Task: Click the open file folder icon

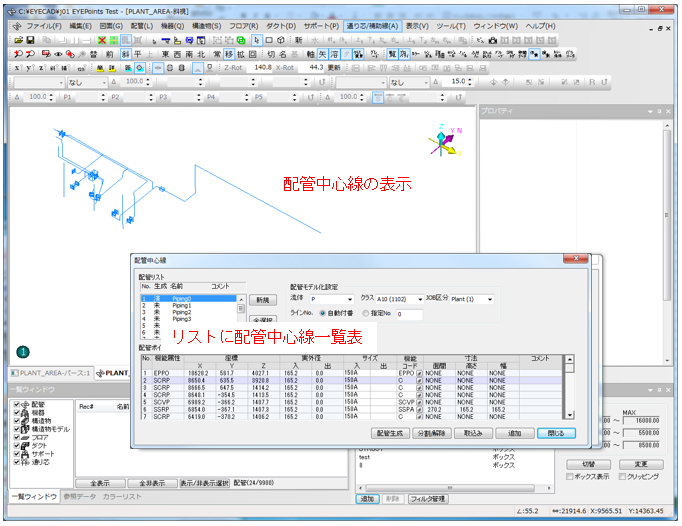Action: pyautogui.click(x=19, y=40)
